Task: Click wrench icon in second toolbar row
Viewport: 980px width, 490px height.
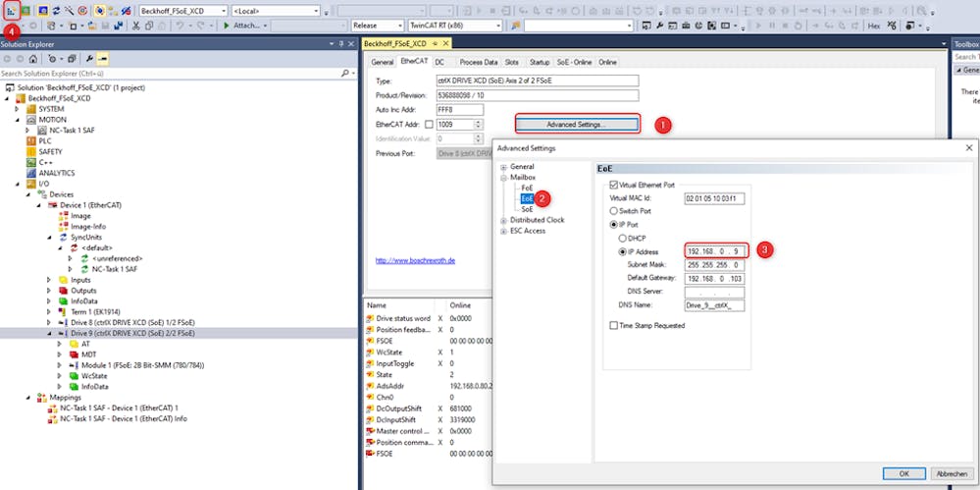Action: (659, 26)
